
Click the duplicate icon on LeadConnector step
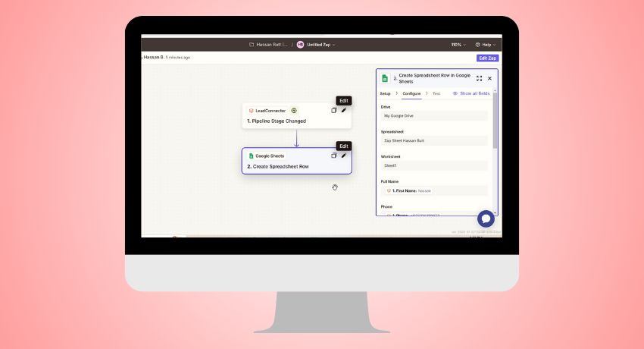pyautogui.click(x=333, y=110)
